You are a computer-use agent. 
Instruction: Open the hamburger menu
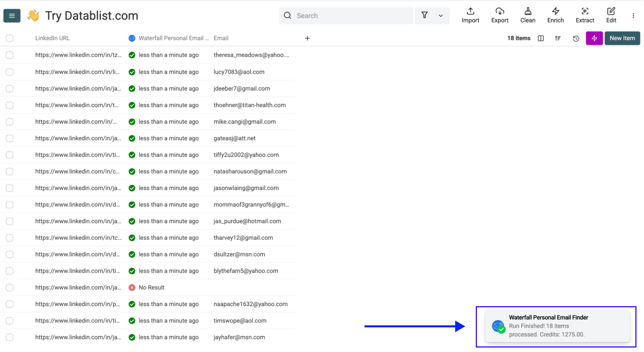click(x=12, y=16)
